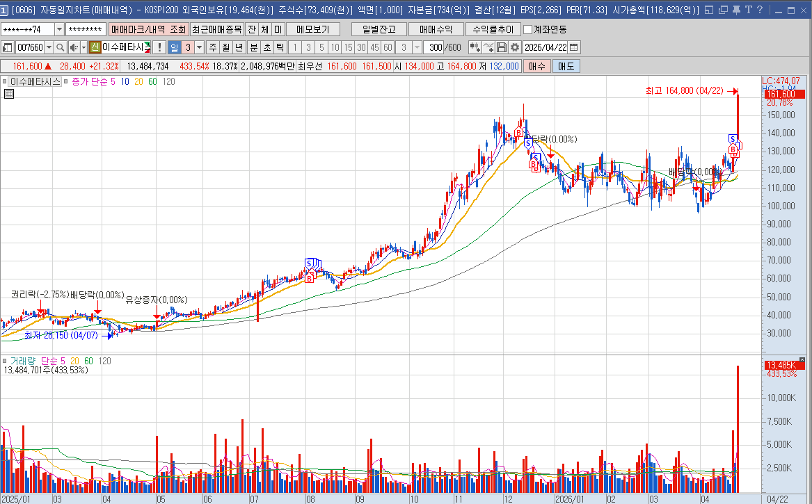Click the speaker sound icon
The height and width of the screenshot is (504, 812).
click(x=73, y=47)
